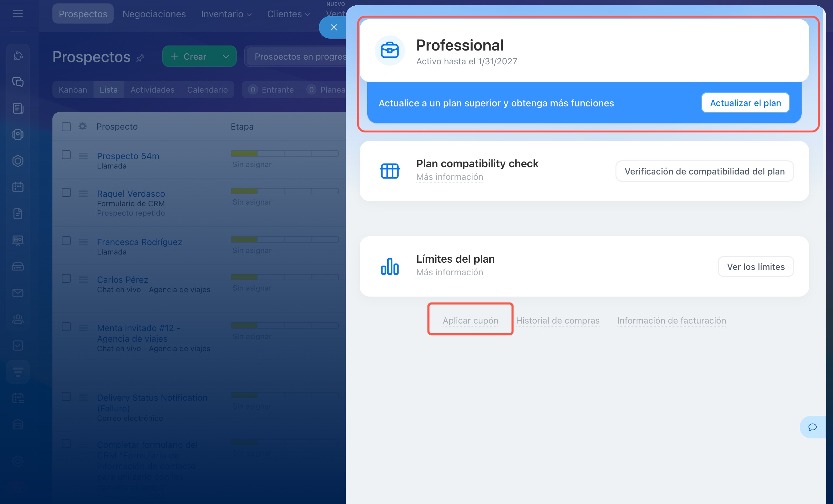Close the plan slider panel
Image resolution: width=833 pixels, height=504 pixels.
(x=333, y=27)
